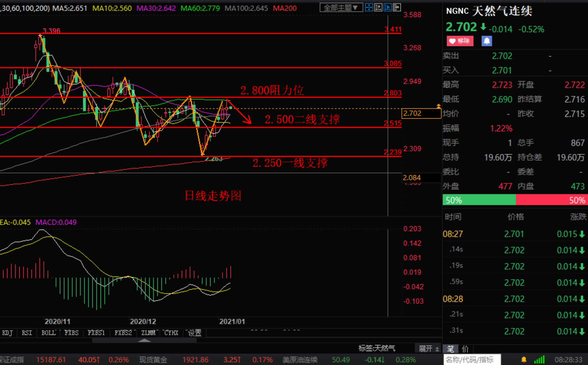Enable the CYHX indicator
The image size is (588, 365).
(171, 333)
